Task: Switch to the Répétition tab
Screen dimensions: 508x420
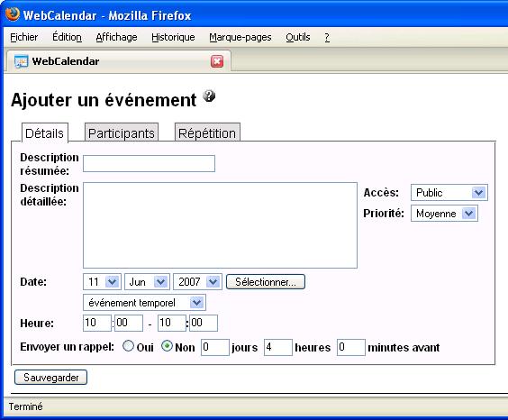Action: 207,133
